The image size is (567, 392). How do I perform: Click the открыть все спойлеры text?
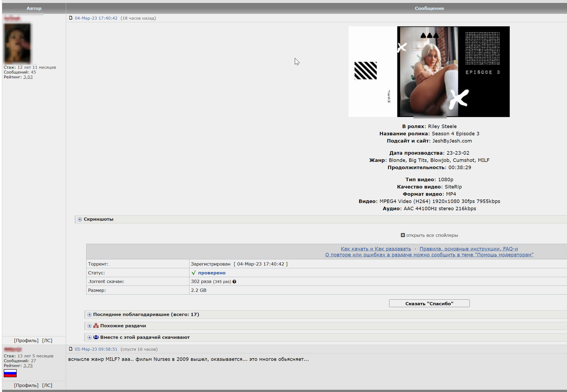pos(432,235)
